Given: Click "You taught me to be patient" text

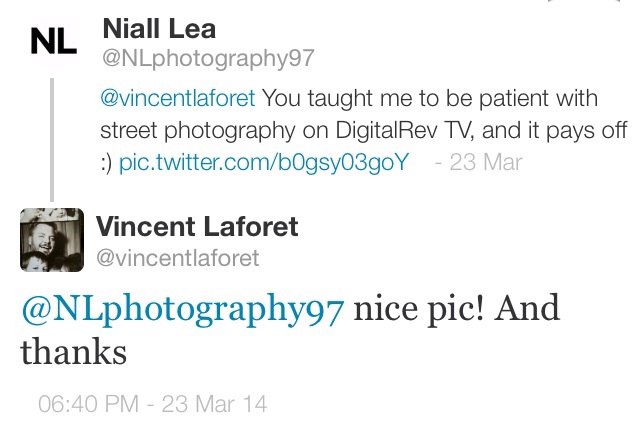Looking at the screenshot, I should click(x=371, y=101).
